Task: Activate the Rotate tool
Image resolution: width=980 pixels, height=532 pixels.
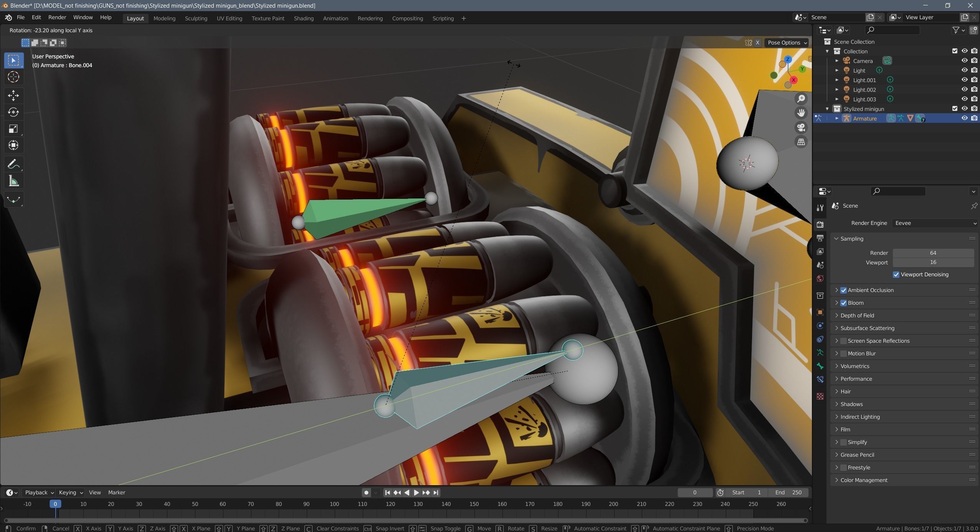Action: click(x=13, y=112)
